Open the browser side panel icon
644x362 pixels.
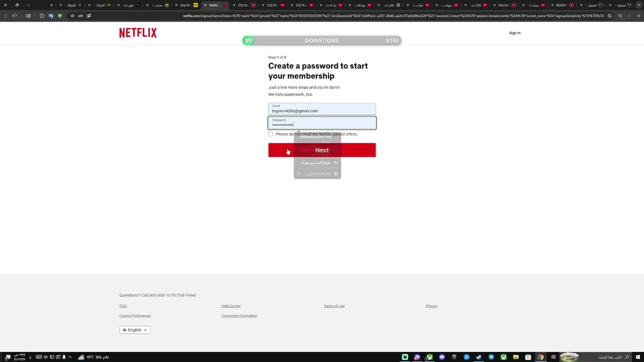28,16
